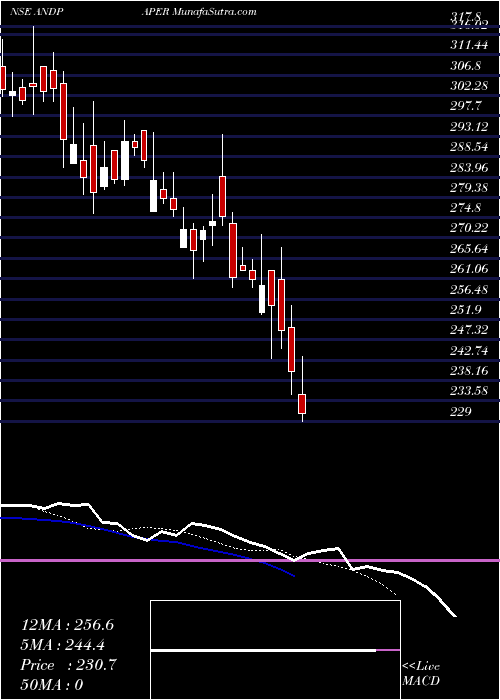Click the 288.54 price axis label
The width and height of the screenshot is (500, 700).
pos(469,147)
